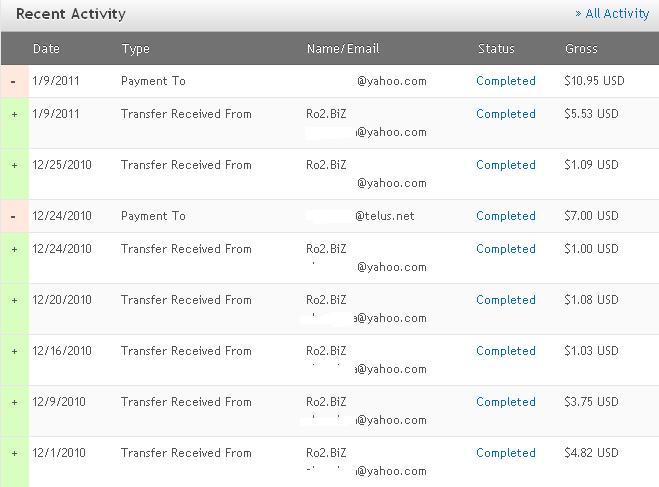
Task: Click minus icon for 12/24/2010 Payment To
Action: [14, 216]
